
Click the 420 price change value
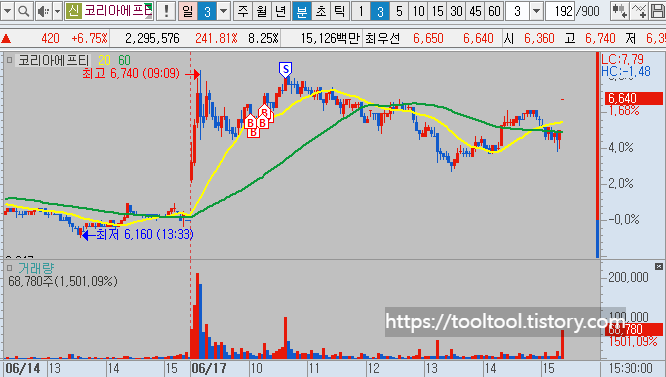(51, 39)
